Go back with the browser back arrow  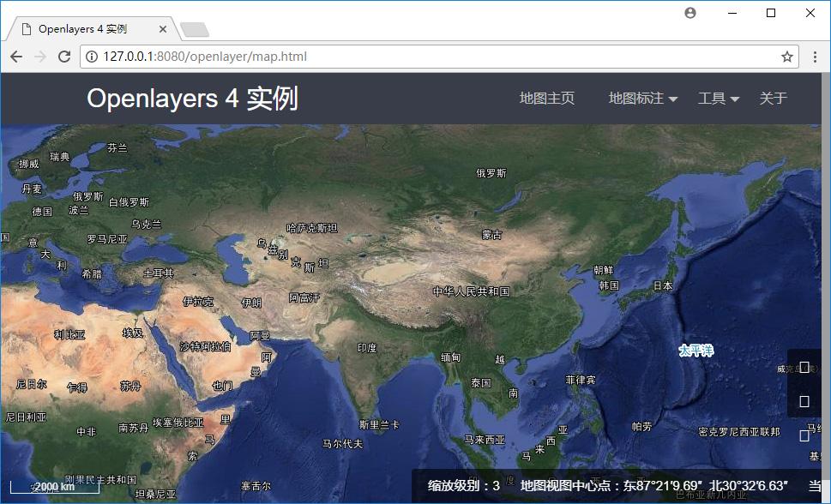click(16, 57)
